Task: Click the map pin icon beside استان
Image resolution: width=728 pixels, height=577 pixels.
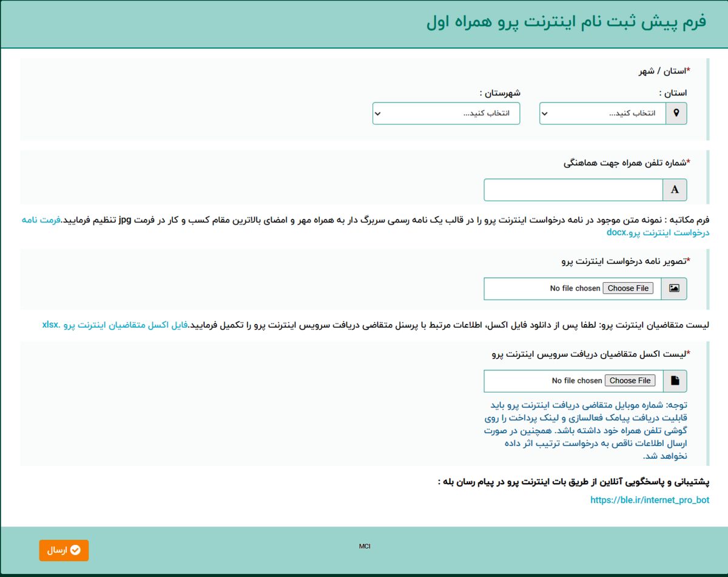Action: click(676, 113)
